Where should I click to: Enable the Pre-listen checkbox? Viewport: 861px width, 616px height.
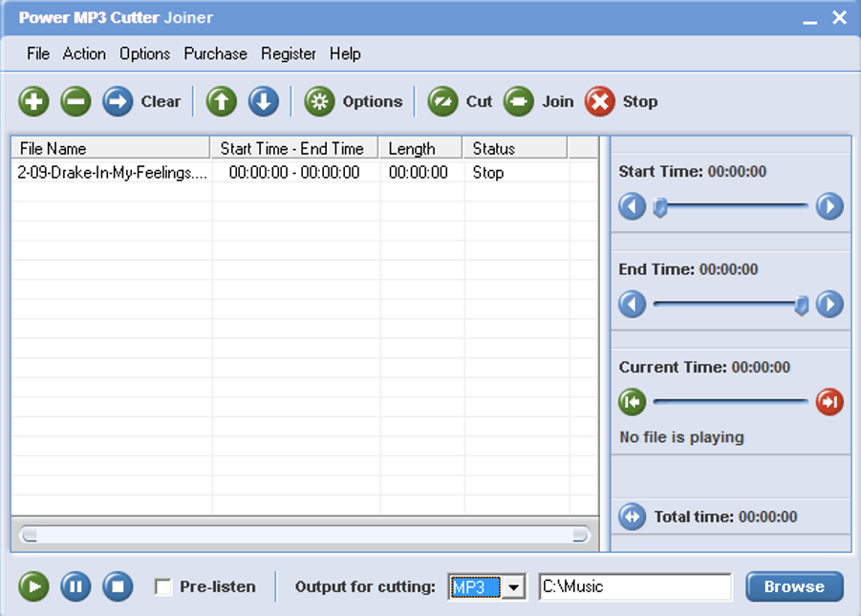(163, 586)
